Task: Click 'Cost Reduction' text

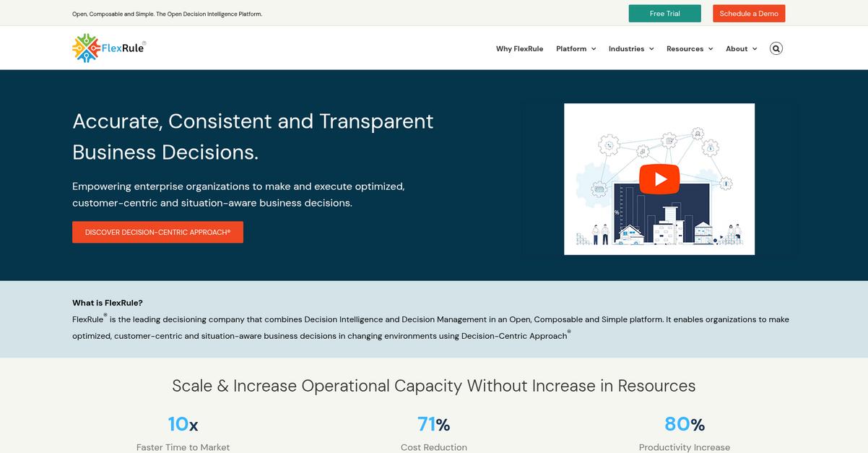Action: pos(434,447)
